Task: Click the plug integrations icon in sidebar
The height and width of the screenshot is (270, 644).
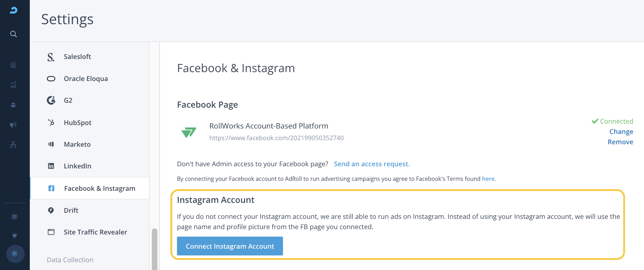Action: [x=14, y=235]
